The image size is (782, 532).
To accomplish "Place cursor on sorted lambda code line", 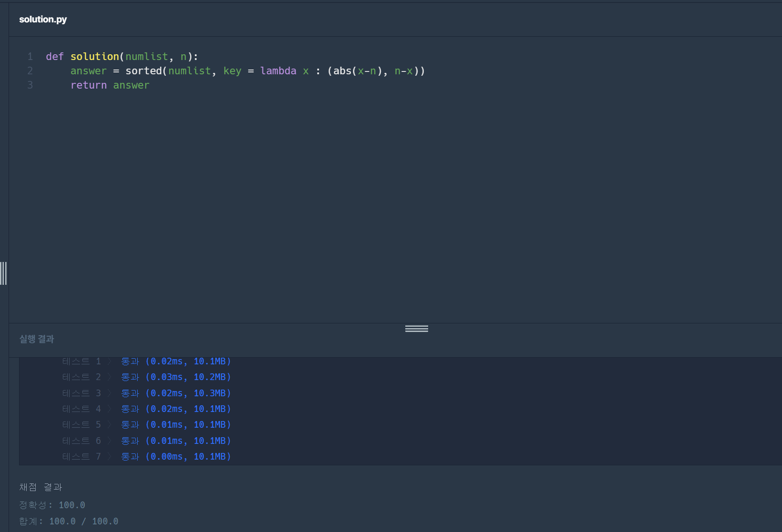I will pyautogui.click(x=248, y=71).
